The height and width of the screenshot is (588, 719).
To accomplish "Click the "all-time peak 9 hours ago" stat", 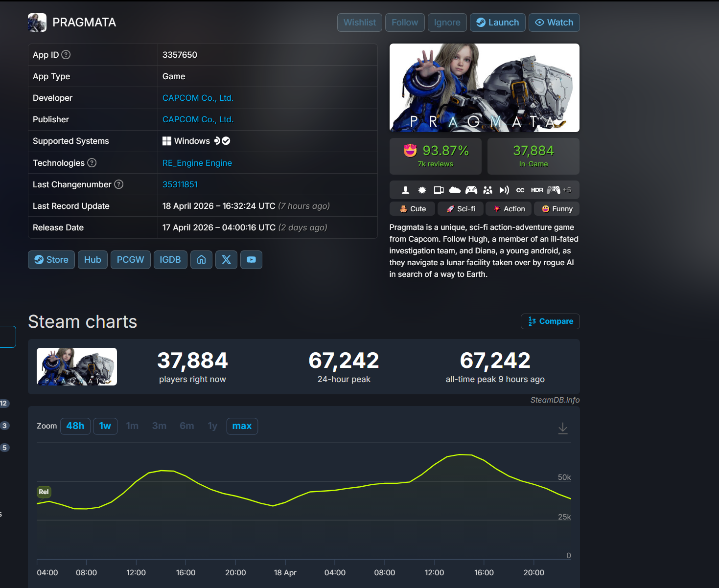I will click(x=495, y=367).
